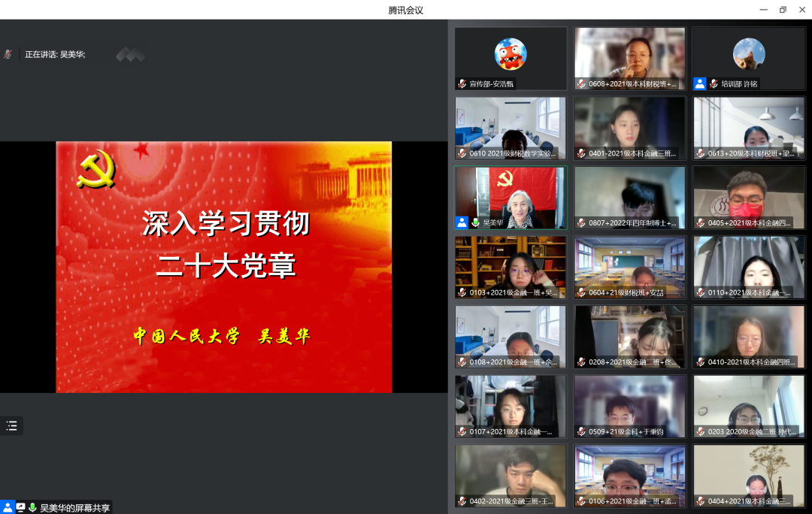Select the 宣传部-安浩甄 avatar tile

click(x=510, y=58)
